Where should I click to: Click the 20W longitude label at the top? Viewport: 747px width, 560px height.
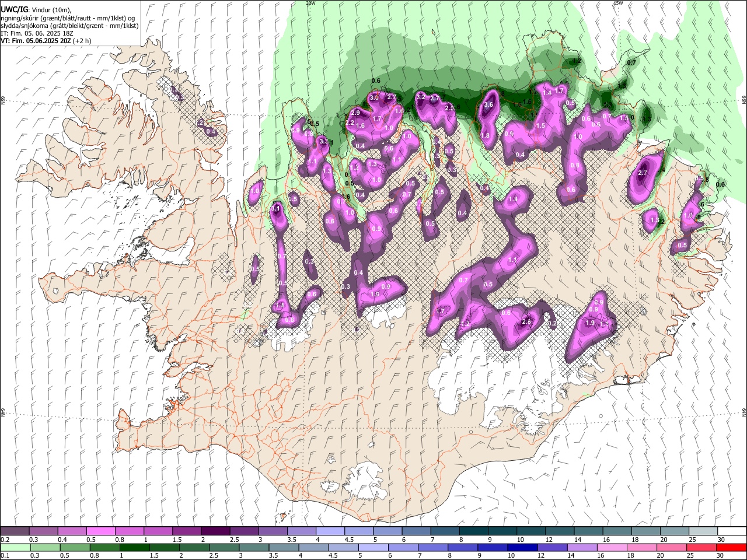coord(310,3)
